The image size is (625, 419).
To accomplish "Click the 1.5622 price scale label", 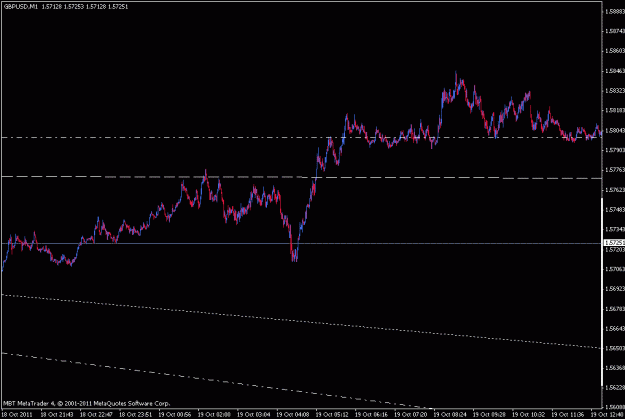I will [x=615, y=388].
